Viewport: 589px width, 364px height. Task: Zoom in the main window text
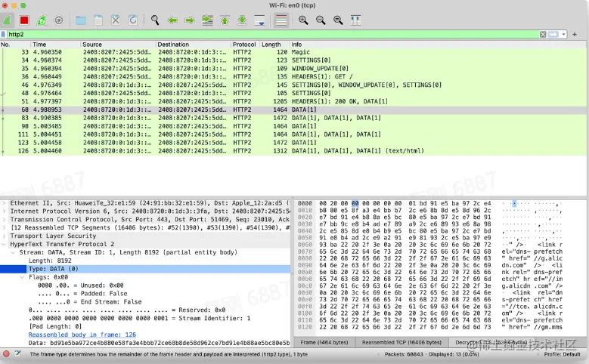303,20
